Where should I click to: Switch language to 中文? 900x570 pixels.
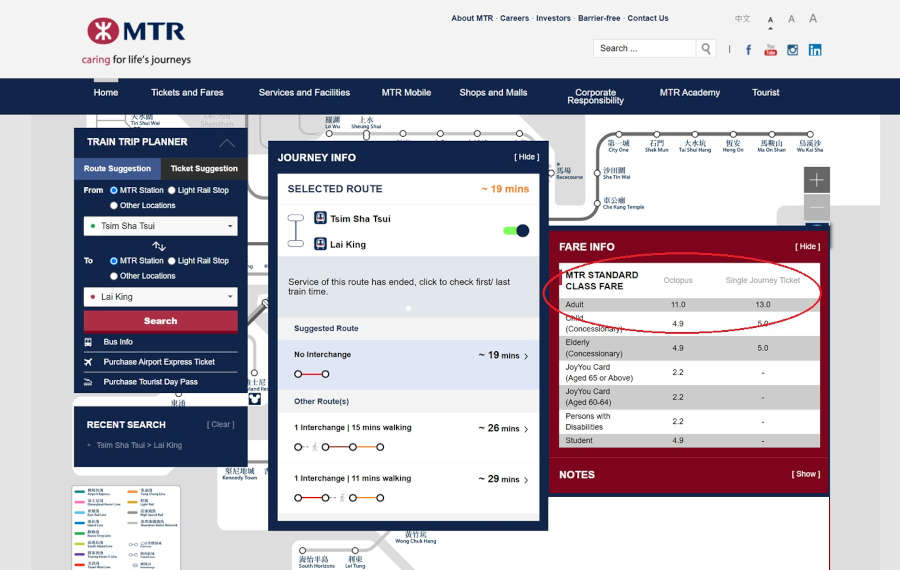[742, 19]
